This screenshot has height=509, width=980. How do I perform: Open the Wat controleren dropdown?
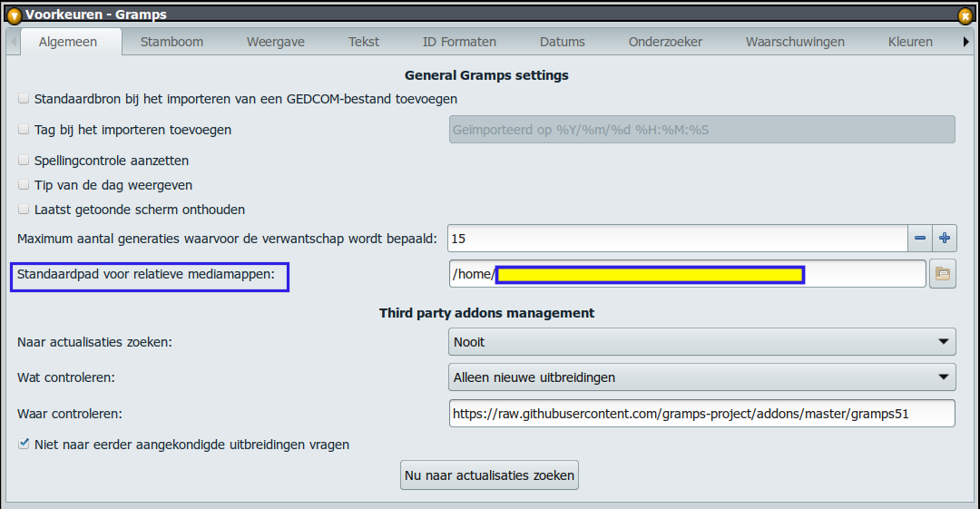701,377
